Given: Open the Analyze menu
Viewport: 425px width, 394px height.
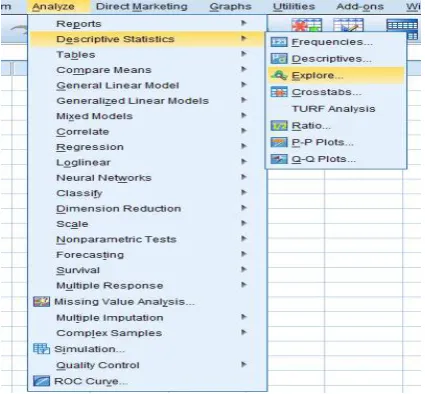Looking at the screenshot, I should coord(54,7).
